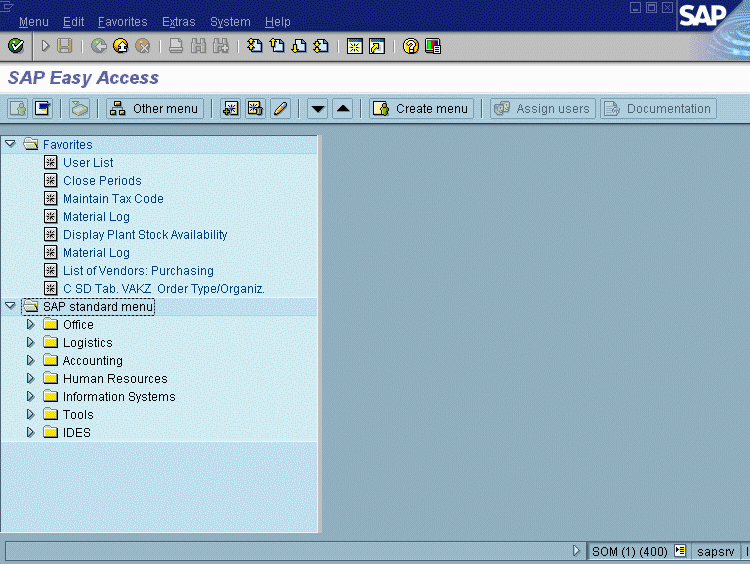Expand the Accounting folder

30,360
